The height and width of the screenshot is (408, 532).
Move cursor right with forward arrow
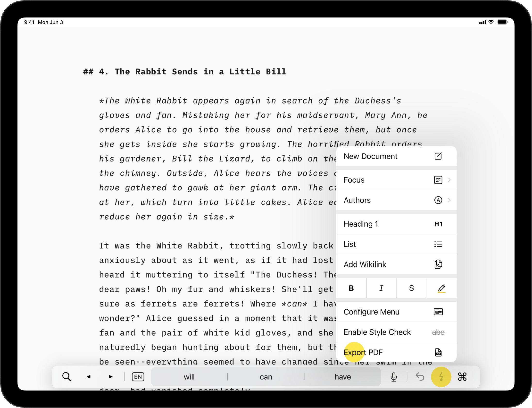coord(111,377)
